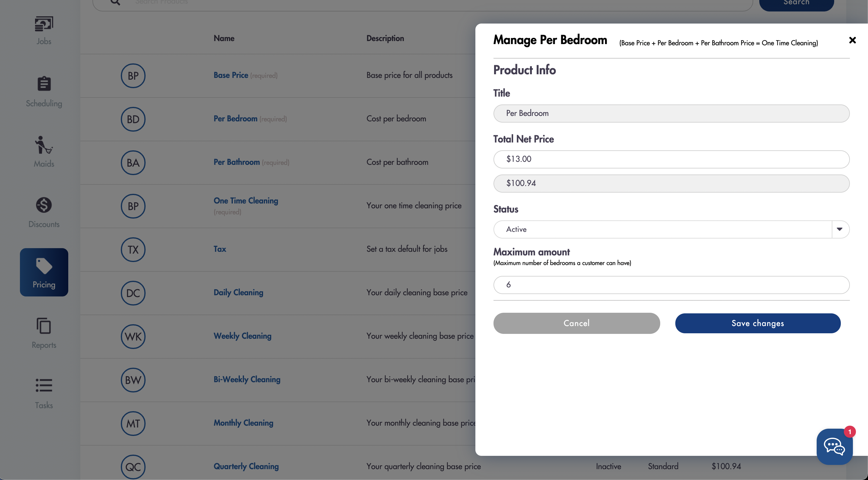Go to the Maids section

click(44, 152)
